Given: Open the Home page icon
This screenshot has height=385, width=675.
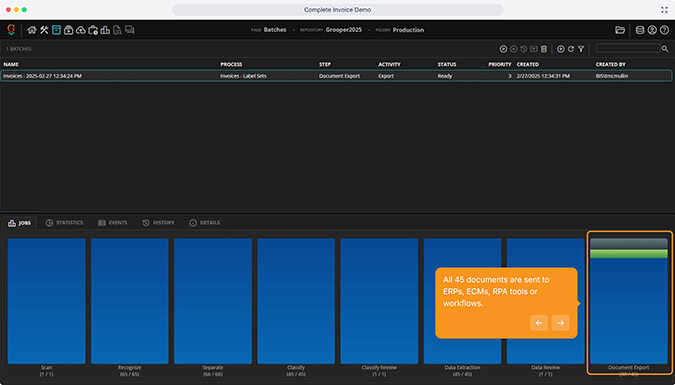Looking at the screenshot, I should click(x=32, y=30).
